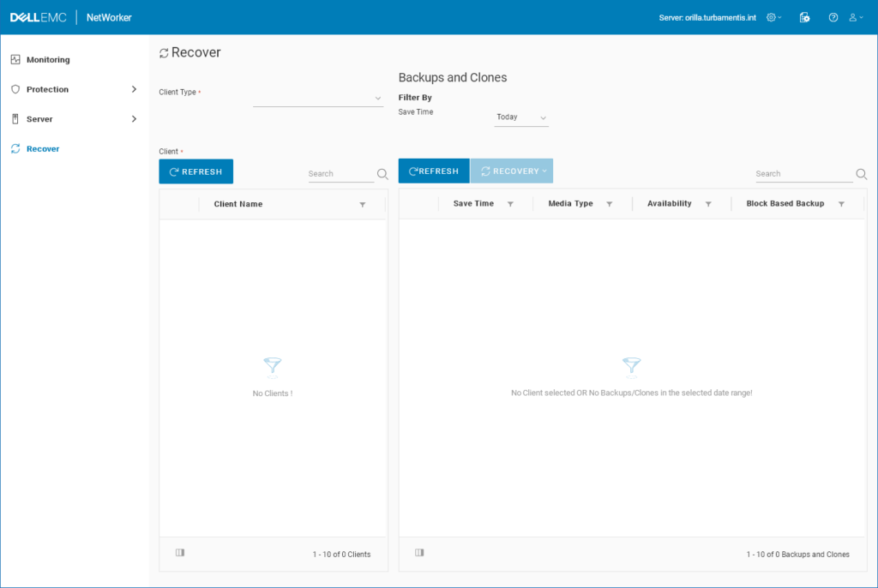Open the settings gear in the top bar
The width and height of the screenshot is (878, 588).
(773, 16)
